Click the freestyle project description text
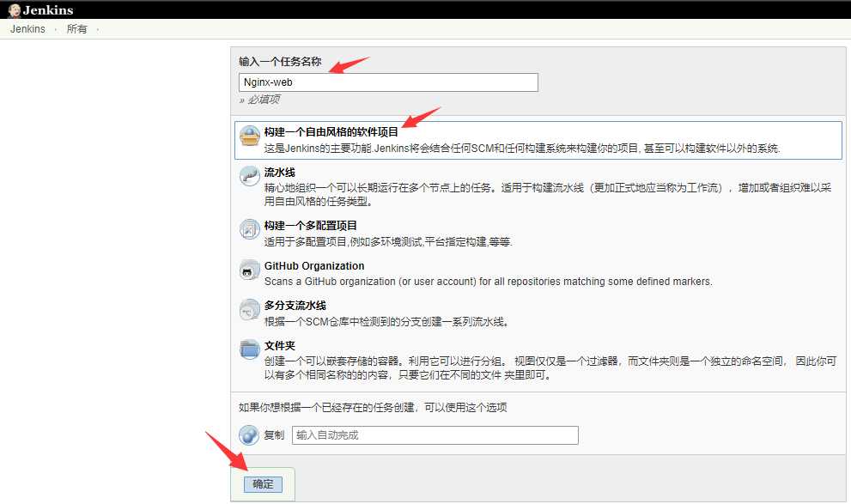Image resolution: width=851 pixels, height=504 pixels. (522, 148)
